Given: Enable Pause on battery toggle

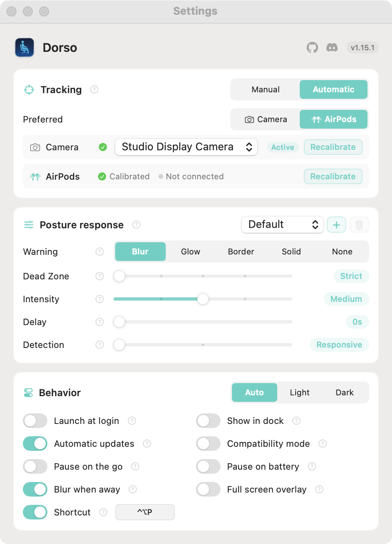Looking at the screenshot, I should [208, 466].
